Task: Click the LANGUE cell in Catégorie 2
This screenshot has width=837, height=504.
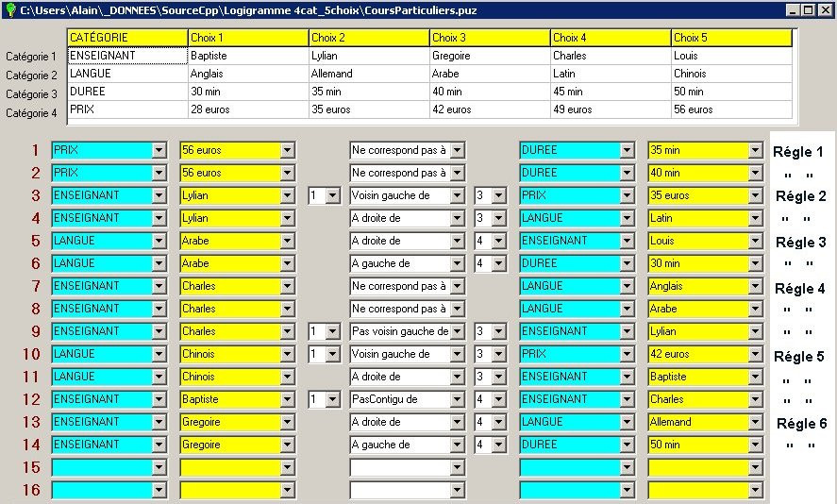Action: 128,74
